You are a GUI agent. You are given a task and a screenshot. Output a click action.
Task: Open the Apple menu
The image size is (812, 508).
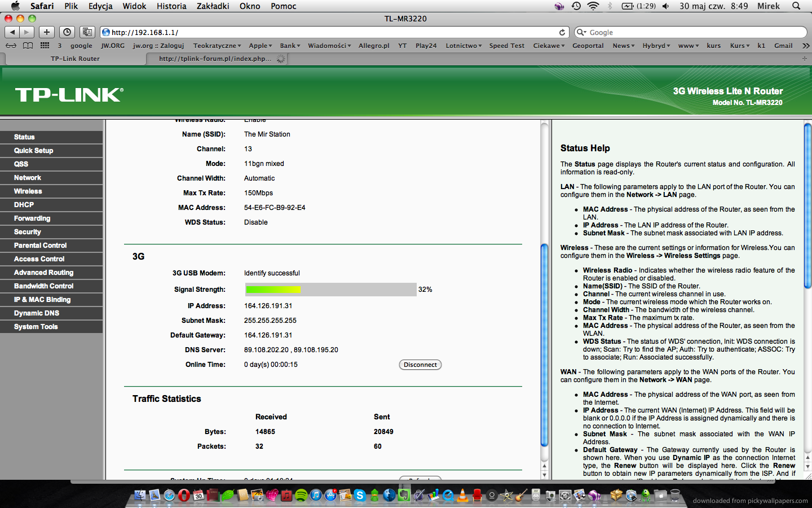pos(15,6)
